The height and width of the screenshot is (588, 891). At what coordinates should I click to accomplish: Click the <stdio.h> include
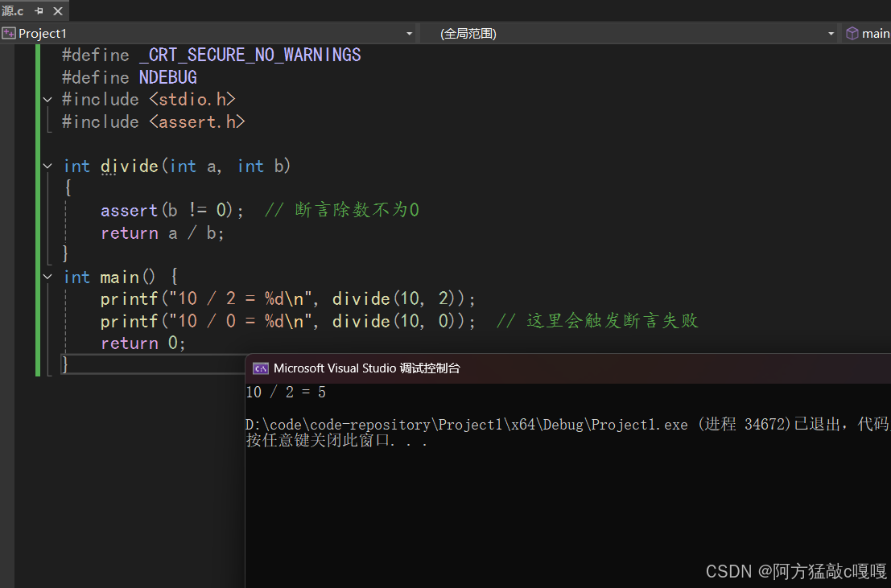click(192, 100)
